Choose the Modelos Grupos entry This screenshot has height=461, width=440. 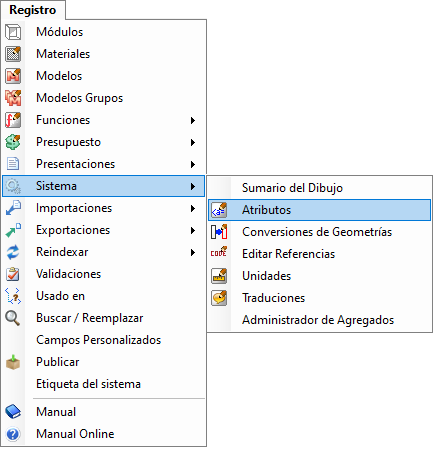pos(103,98)
